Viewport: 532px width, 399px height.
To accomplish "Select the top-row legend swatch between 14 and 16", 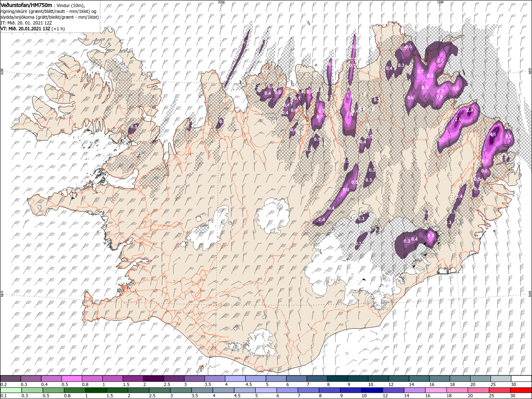I will pyautogui.click(x=419, y=379).
